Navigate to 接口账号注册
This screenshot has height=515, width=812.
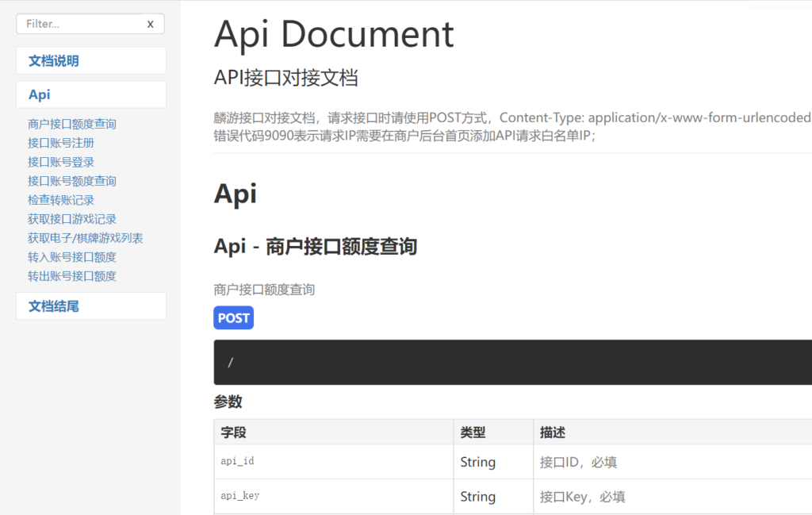59,143
